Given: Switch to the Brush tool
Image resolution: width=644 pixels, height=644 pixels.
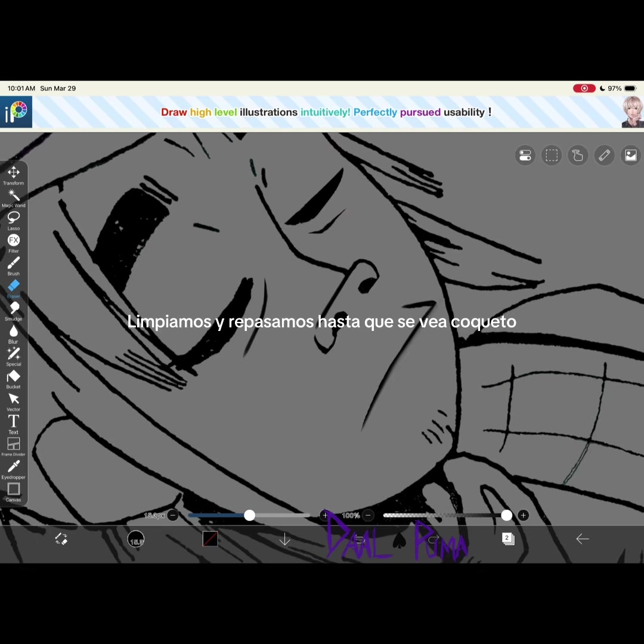Looking at the screenshot, I should tap(14, 266).
